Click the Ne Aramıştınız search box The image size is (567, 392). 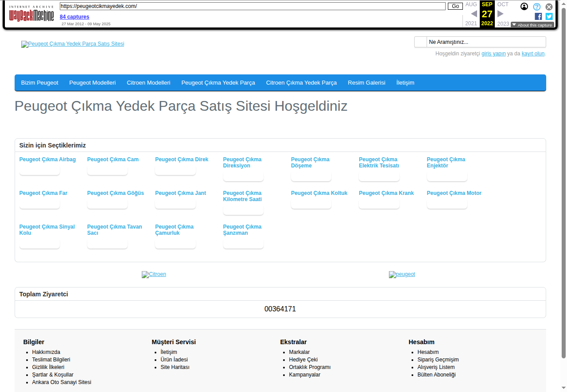486,42
